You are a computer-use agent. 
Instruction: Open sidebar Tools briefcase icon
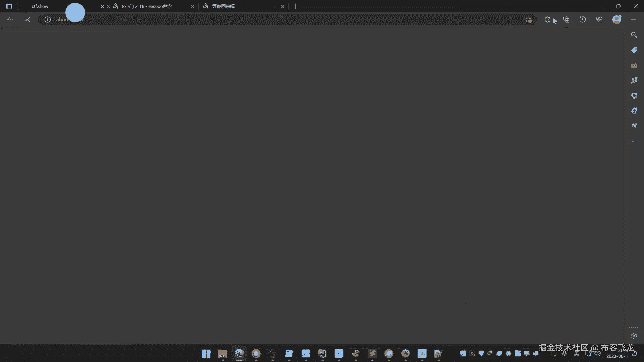[x=634, y=65]
